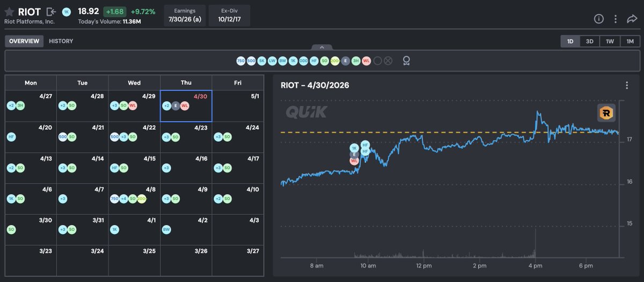The image size is (644, 282).
Task: Click the 500 badge on 4/22
Action: (x=114, y=137)
